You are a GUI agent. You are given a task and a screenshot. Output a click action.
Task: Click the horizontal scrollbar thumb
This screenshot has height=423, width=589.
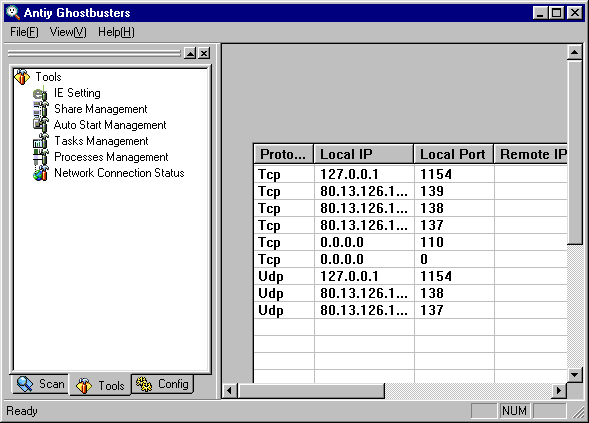tap(311, 391)
